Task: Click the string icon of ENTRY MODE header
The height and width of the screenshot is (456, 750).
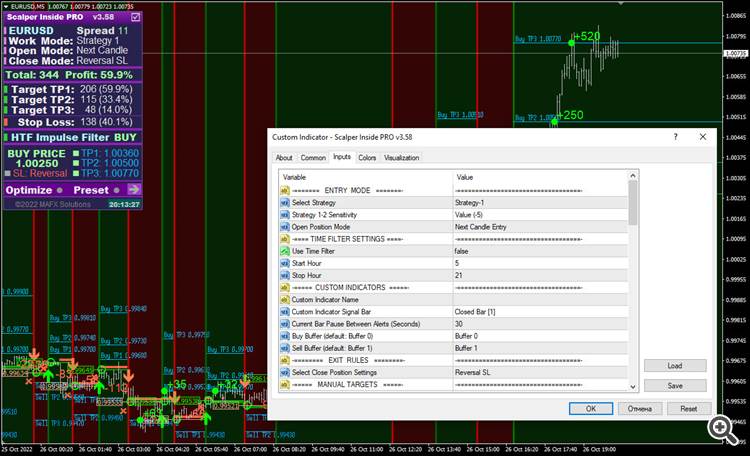Action: point(285,190)
